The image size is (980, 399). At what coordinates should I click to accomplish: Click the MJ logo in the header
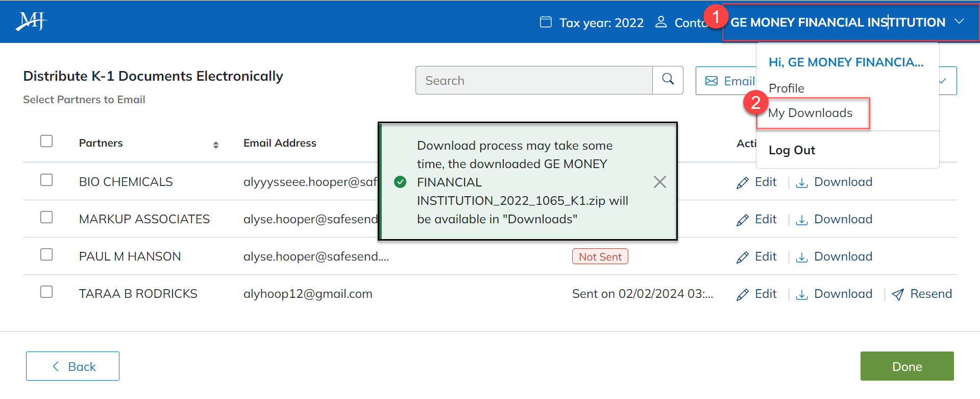click(x=31, y=21)
